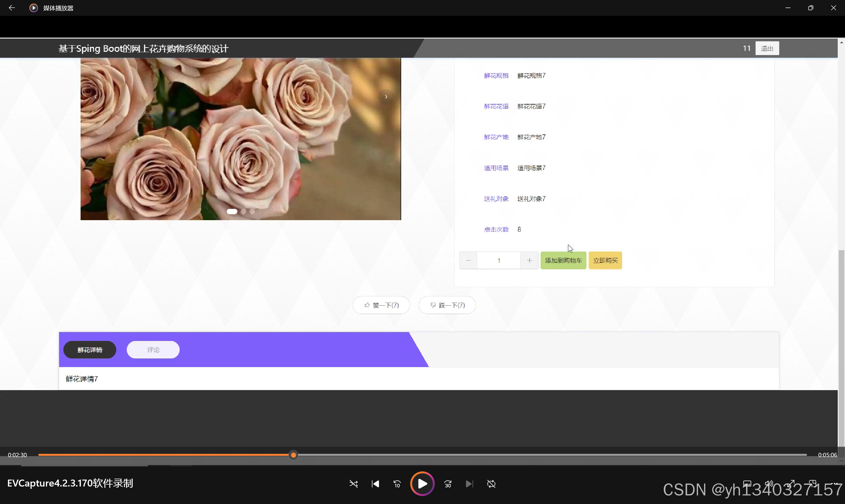Click the 立即购买 button

tap(605, 260)
